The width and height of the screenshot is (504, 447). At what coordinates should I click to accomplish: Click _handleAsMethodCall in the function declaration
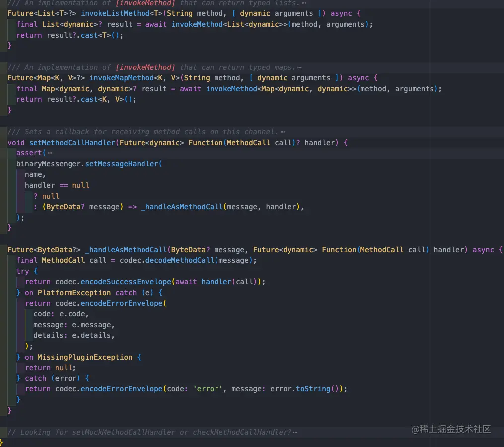[x=126, y=250]
